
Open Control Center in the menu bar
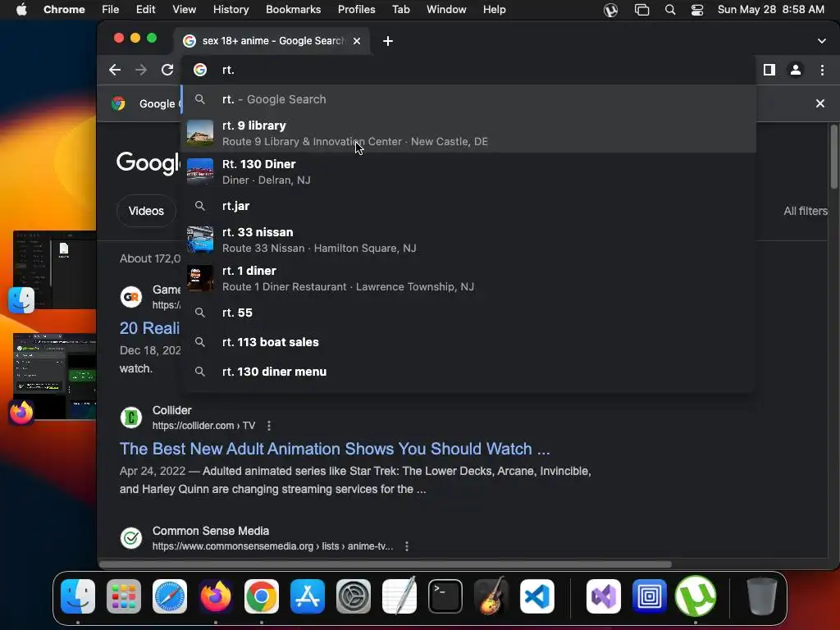point(697,10)
